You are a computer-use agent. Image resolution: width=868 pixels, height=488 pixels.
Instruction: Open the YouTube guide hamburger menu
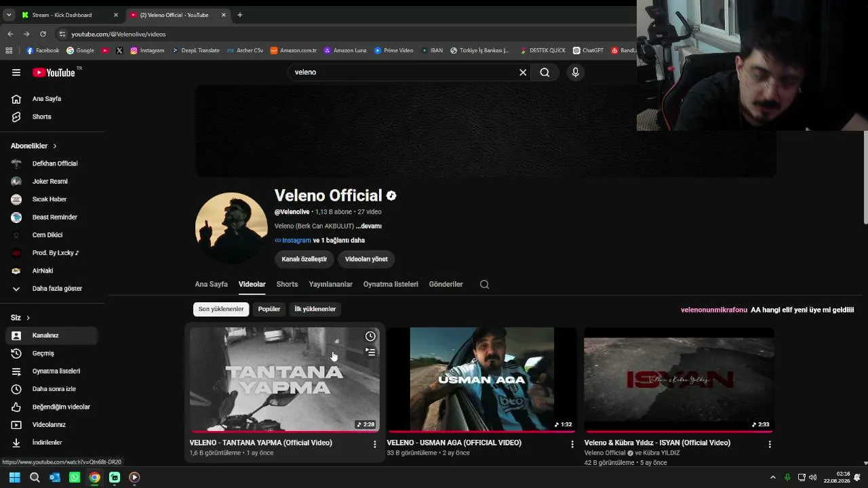click(x=16, y=73)
